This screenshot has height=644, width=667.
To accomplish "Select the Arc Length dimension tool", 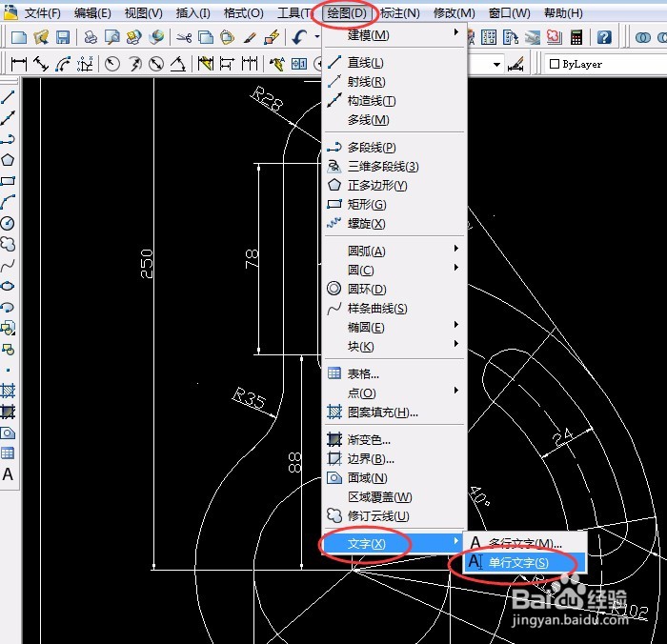I will (x=63, y=64).
